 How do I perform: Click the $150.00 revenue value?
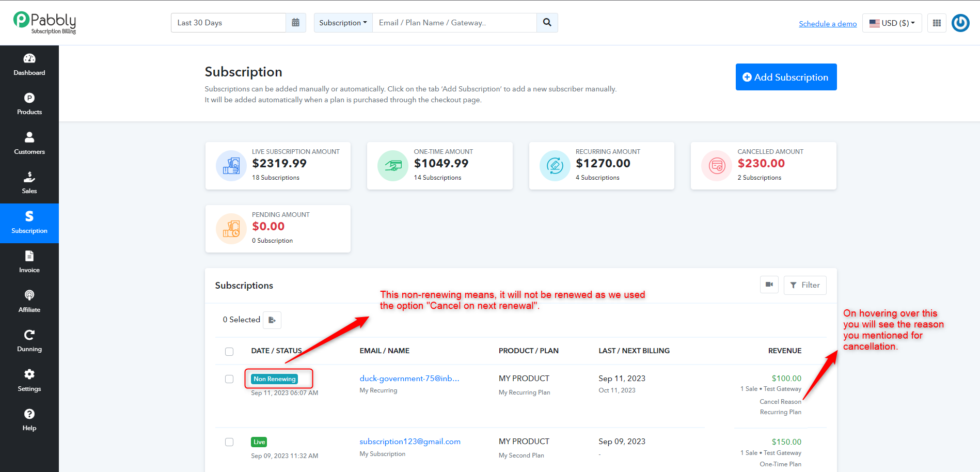(786, 442)
